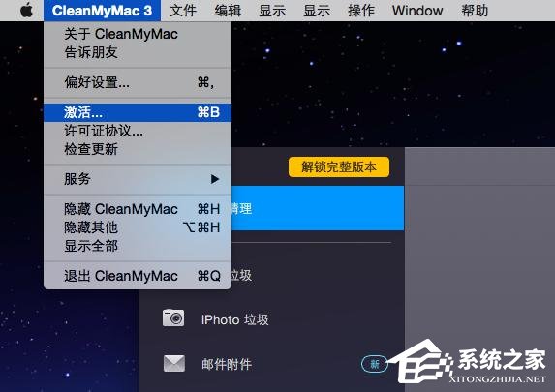Image resolution: width=555 pixels, height=392 pixels.
Task: Click the 新 badge next to 邮件附件
Action: tap(375, 364)
